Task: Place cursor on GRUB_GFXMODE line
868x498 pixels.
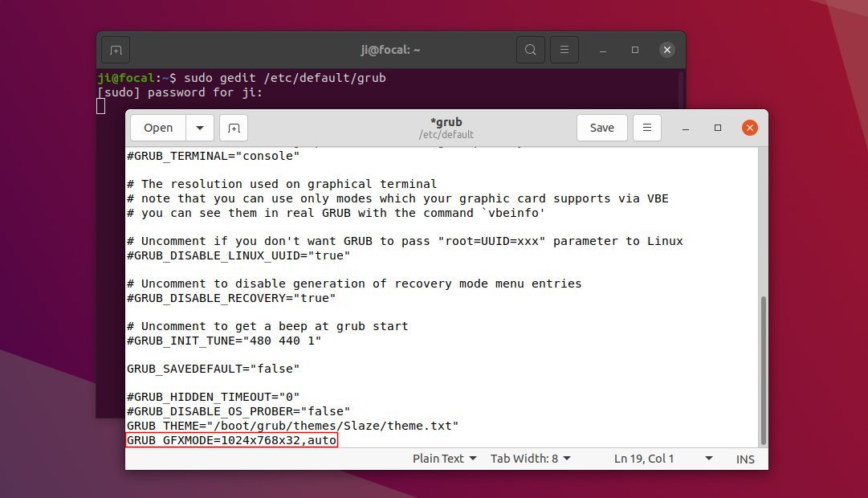Action: [x=231, y=440]
